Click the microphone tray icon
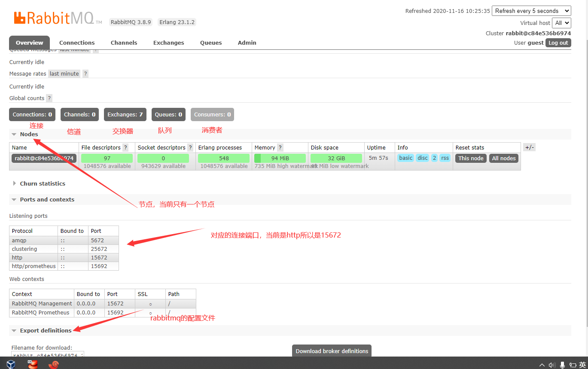588x369 pixels. pos(562,365)
